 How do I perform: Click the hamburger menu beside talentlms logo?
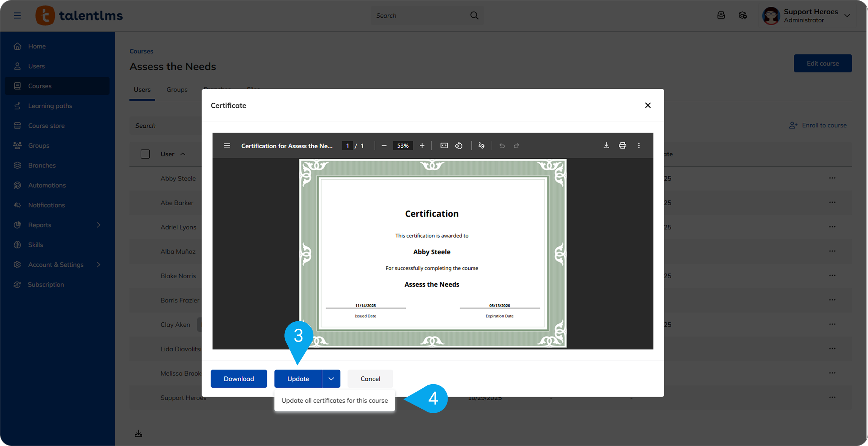tap(17, 15)
